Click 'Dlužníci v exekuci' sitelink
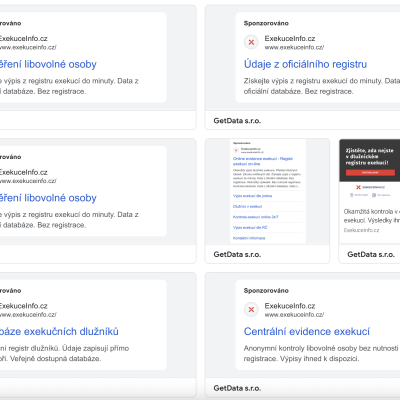 247,206
